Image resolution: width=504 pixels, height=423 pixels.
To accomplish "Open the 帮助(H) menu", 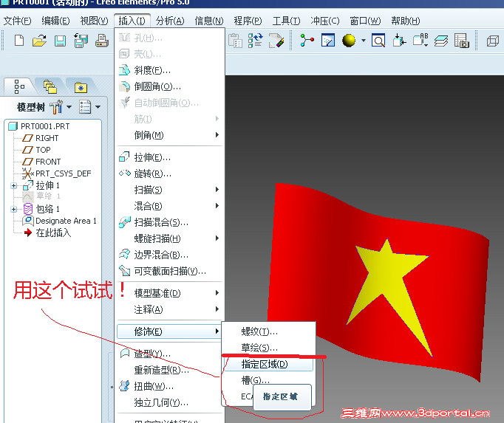I will (x=406, y=21).
